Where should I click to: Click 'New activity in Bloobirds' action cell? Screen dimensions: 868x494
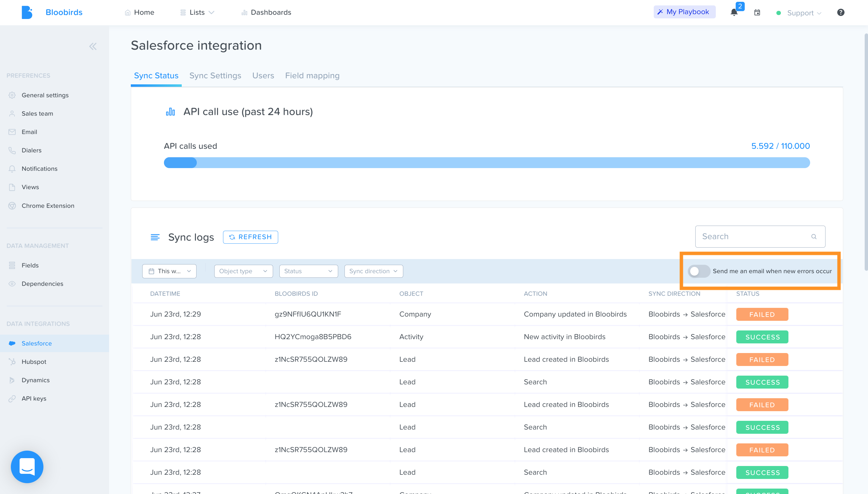(565, 337)
